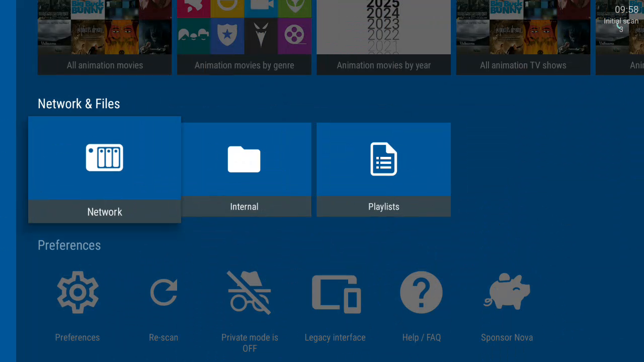Viewport: 644px width, 362px height.
Task: Open Preferences gear icon
Action: click(x=77, y=292)
